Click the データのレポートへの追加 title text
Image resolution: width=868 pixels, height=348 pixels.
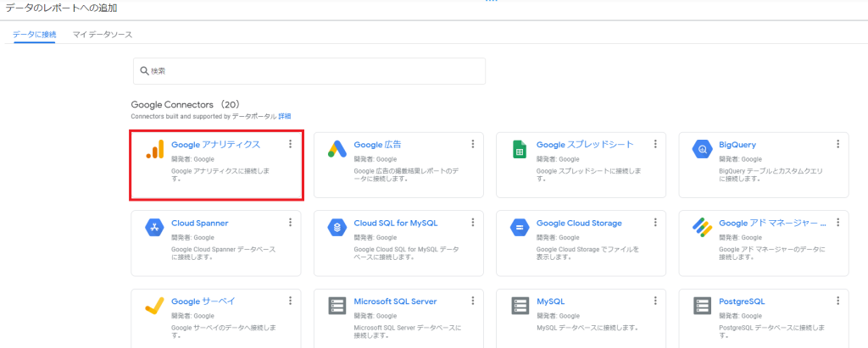[x=61, y=8]
